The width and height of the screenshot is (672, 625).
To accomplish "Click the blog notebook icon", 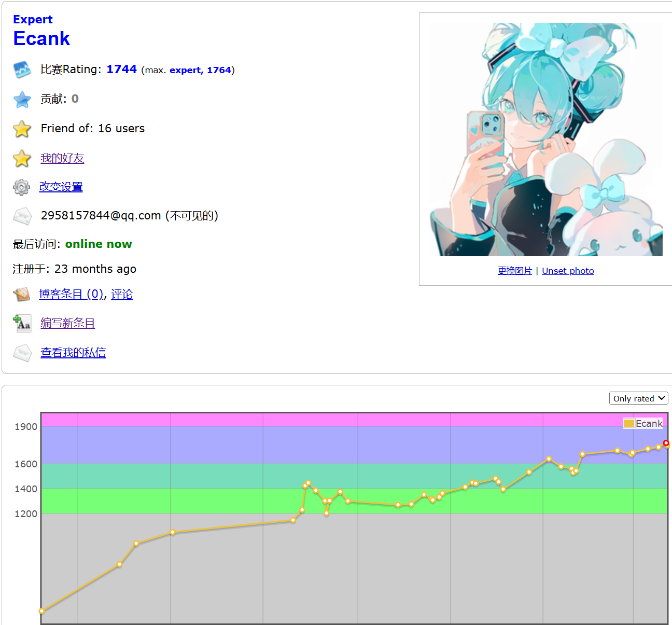I will pyautogui.click(x=21, y=295).
